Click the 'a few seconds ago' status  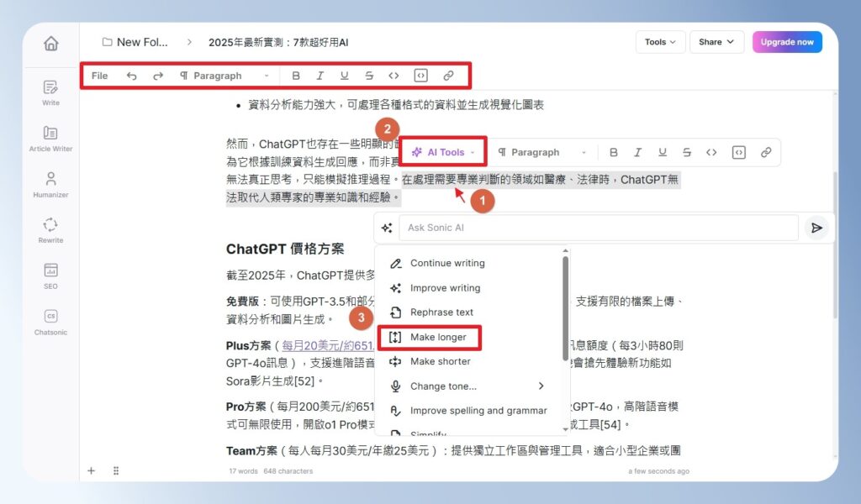click(658, 471)
